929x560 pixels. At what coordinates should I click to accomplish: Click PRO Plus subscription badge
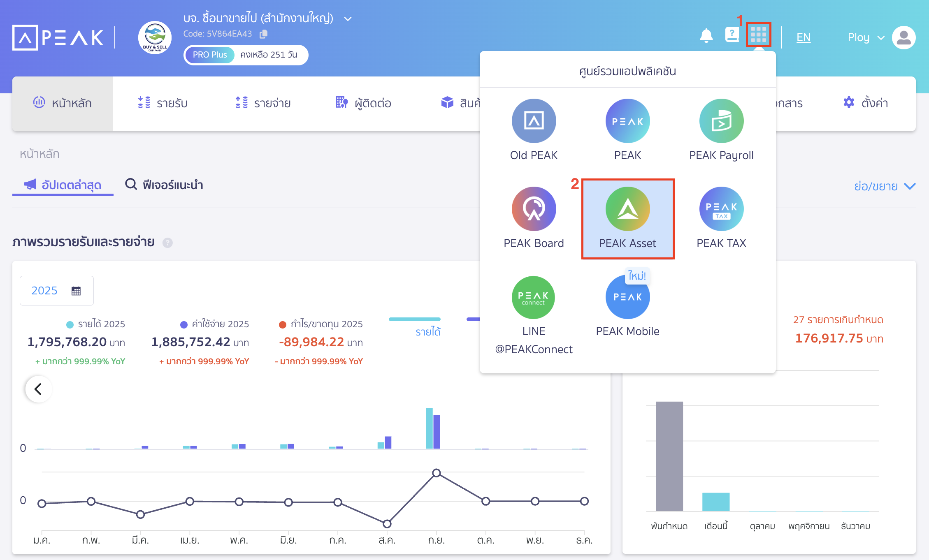click(x=210, y=55)
